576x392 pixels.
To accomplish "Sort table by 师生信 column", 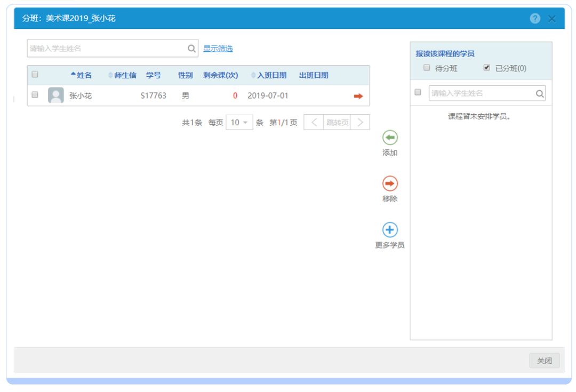I will click(122, 75).
